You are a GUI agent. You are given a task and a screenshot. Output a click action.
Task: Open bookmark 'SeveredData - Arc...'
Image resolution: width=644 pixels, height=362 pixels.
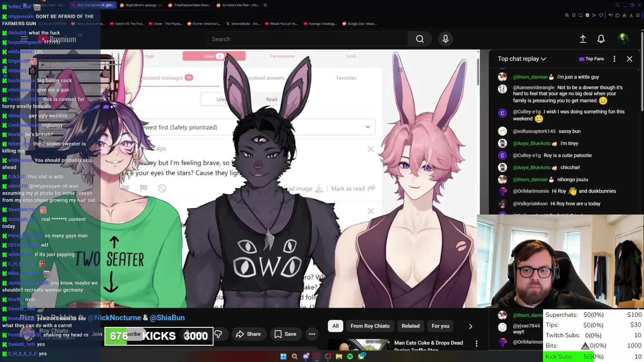(243, 24)
